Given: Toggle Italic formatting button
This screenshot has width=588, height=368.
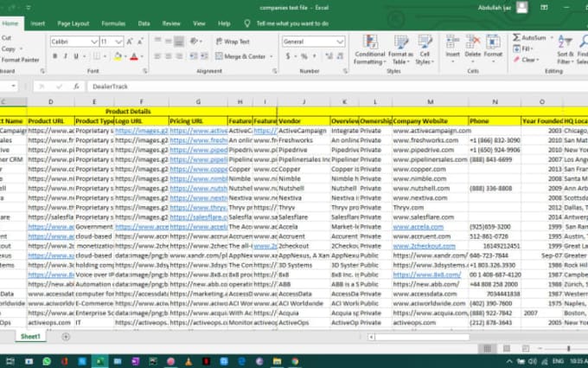Looking at the screenshot, I should coord(66,56).
